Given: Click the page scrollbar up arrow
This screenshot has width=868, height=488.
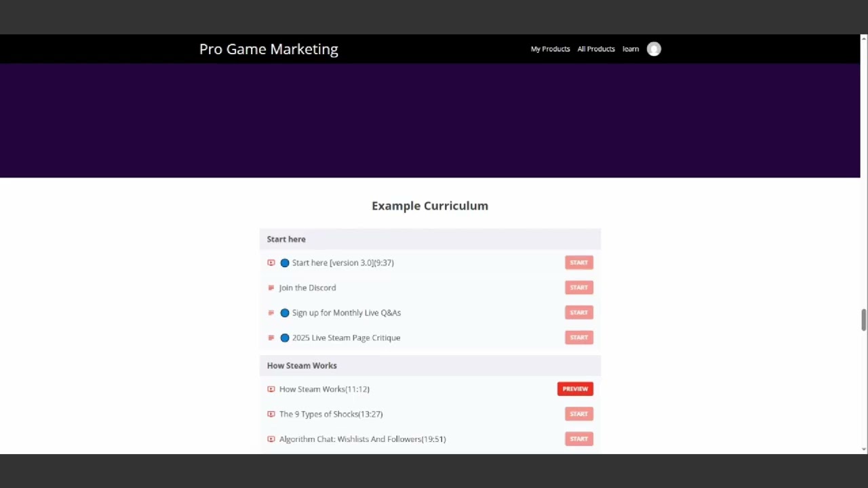Looking at the screenshot, I should pyautogui.click(x=863, y=39).
